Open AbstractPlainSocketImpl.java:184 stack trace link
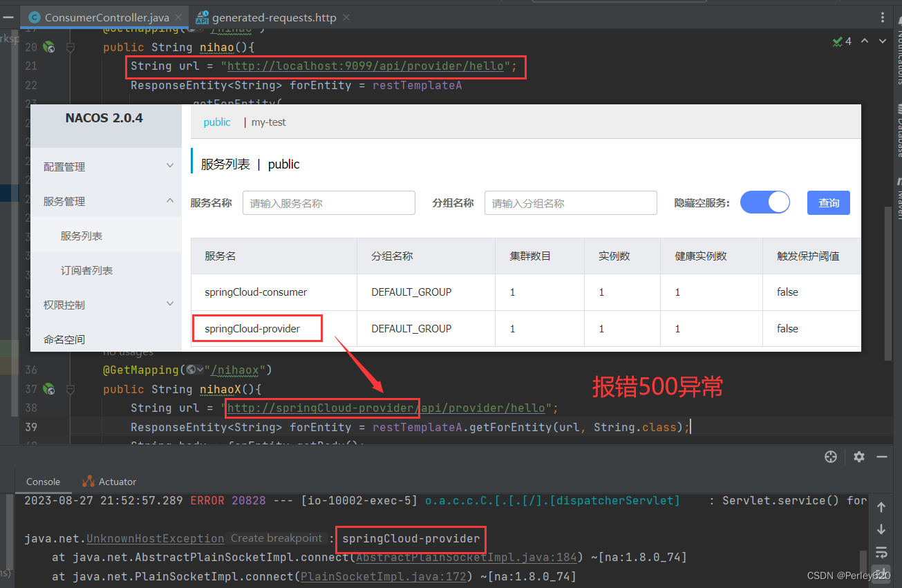 click(x=467, y=557)
